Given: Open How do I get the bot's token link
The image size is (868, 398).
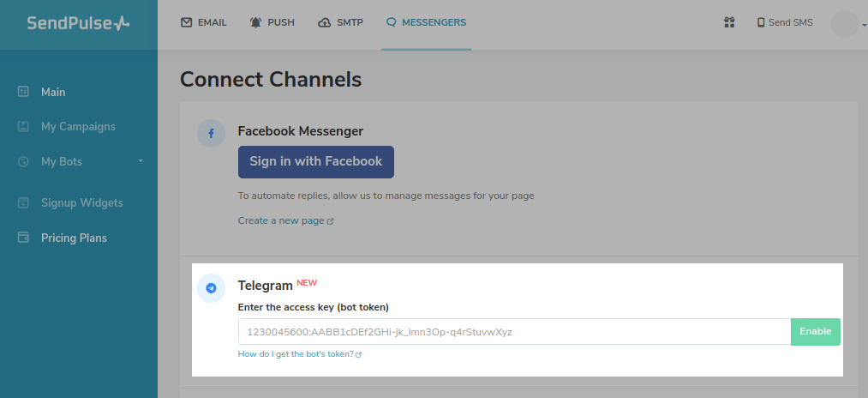Looking at the screenshot, I should pos(296,354).
